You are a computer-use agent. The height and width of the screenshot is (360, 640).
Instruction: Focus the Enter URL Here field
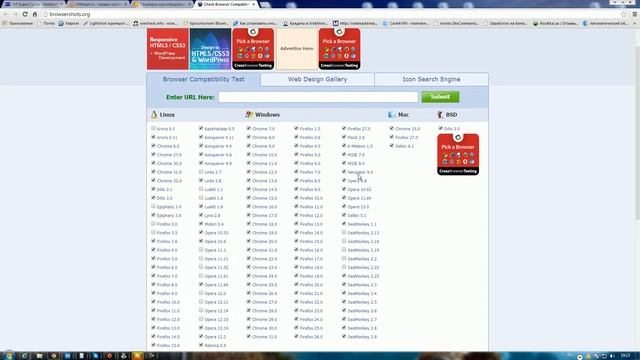(x=318, y=97)
